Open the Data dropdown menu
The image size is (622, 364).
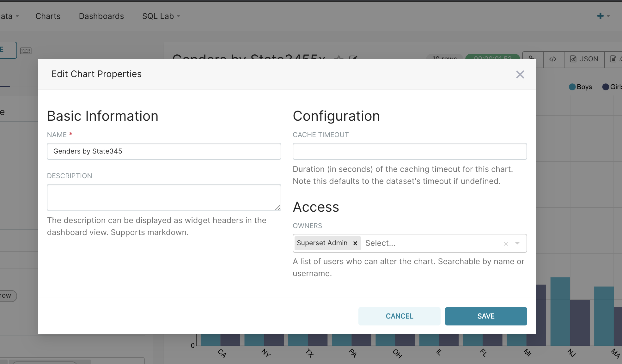pyautogui.click(x=9, y=16)
